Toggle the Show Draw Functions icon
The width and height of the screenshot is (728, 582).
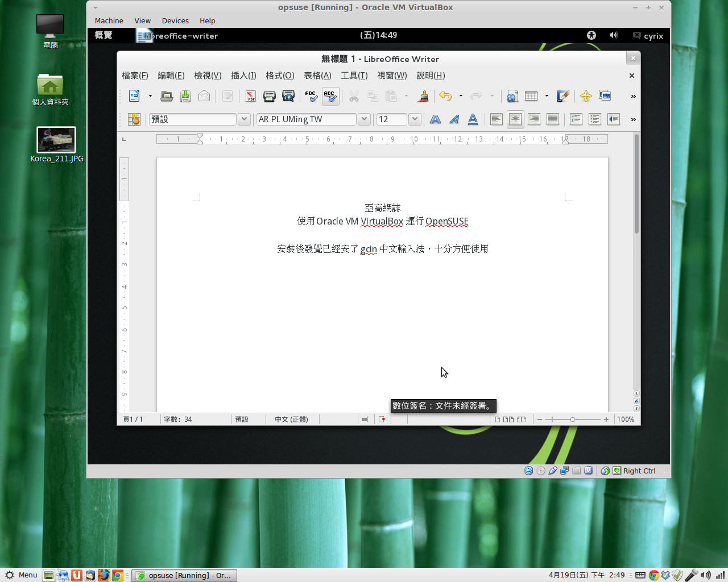tap(563, 96)
